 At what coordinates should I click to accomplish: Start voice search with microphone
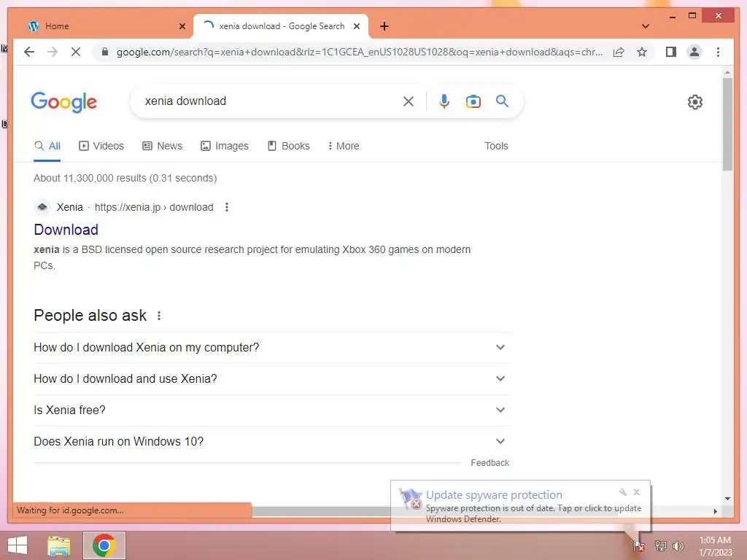coord(444,101)
